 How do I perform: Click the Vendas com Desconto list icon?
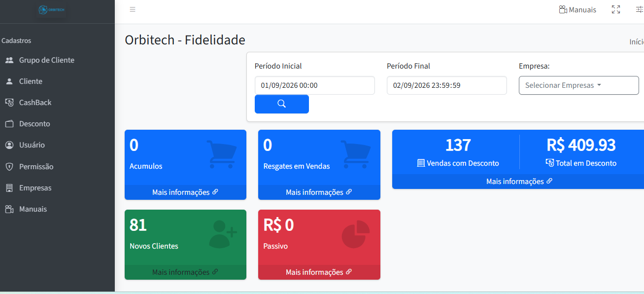pos(421,163)
